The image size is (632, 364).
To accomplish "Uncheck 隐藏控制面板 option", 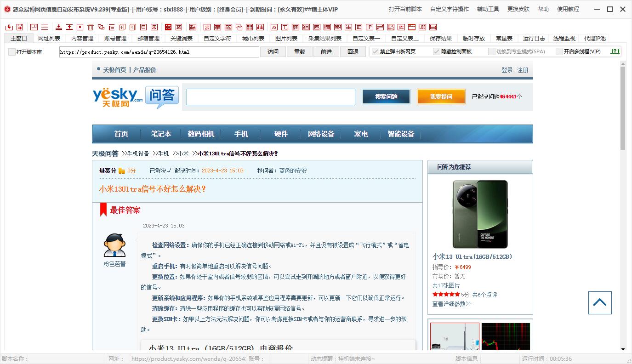I will point(437,51).
